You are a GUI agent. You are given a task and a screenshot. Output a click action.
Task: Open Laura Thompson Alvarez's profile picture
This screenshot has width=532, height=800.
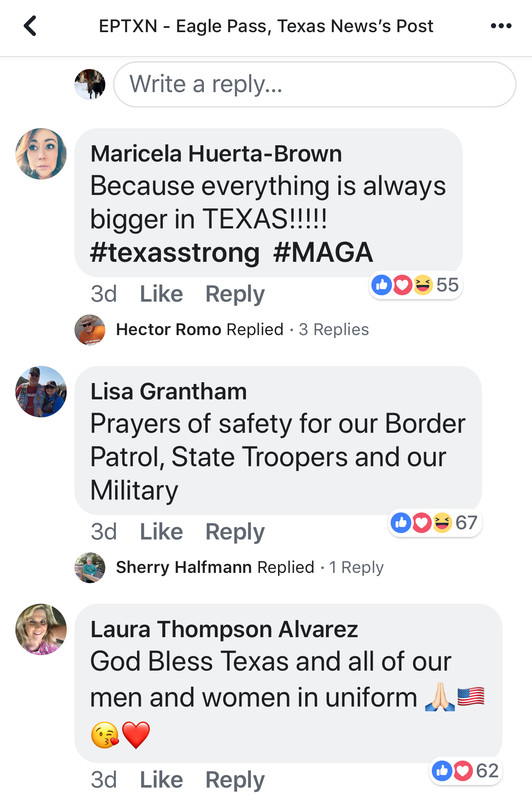coord(41,629)
